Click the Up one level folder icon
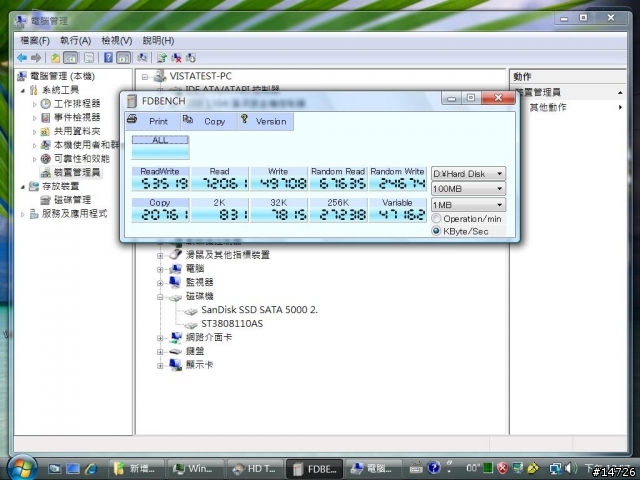Image resolution: width=640 pixels, height=480 pixels. click(56, 58)
